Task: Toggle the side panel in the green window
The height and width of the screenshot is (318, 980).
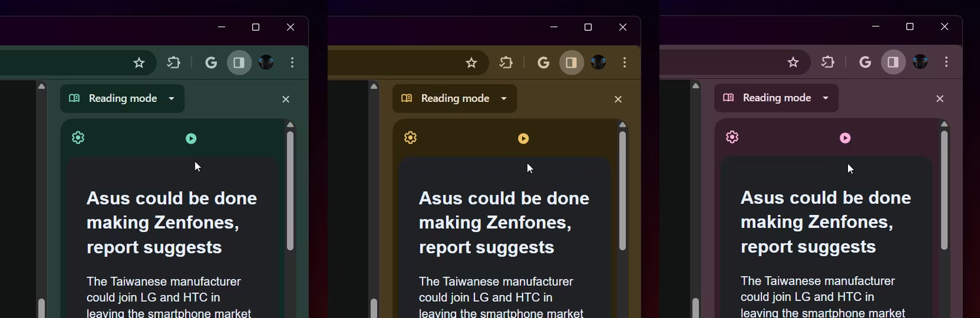Action: (x=239, y=63)
